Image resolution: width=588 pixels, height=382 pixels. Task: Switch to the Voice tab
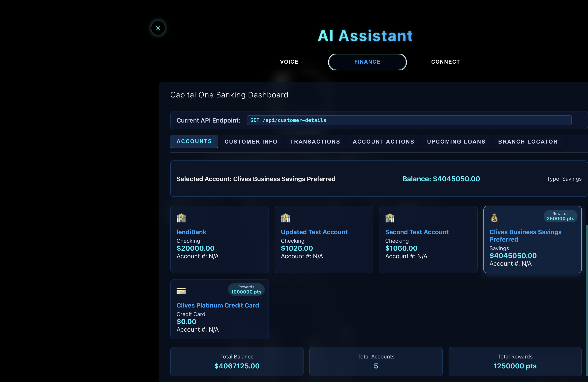point(289,62)
